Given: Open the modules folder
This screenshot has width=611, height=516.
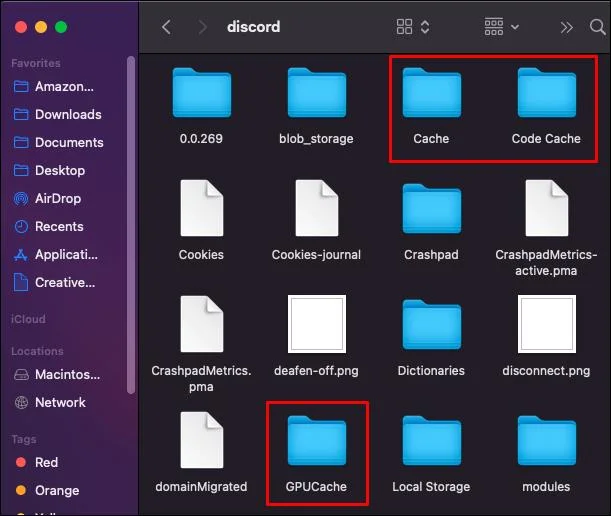Looking at the screenshot, I should [x=546, y=440].
